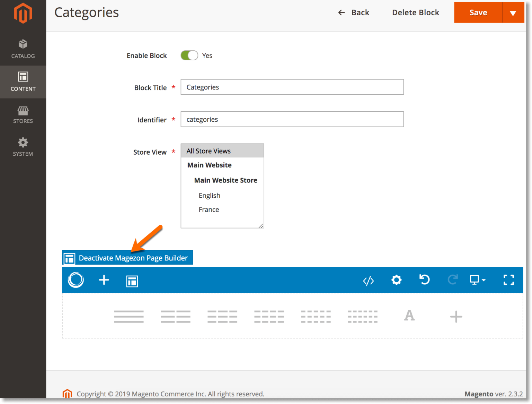532x404 pixels.
Task: Open the System menu in the sidebar
Action: (23, 147)
